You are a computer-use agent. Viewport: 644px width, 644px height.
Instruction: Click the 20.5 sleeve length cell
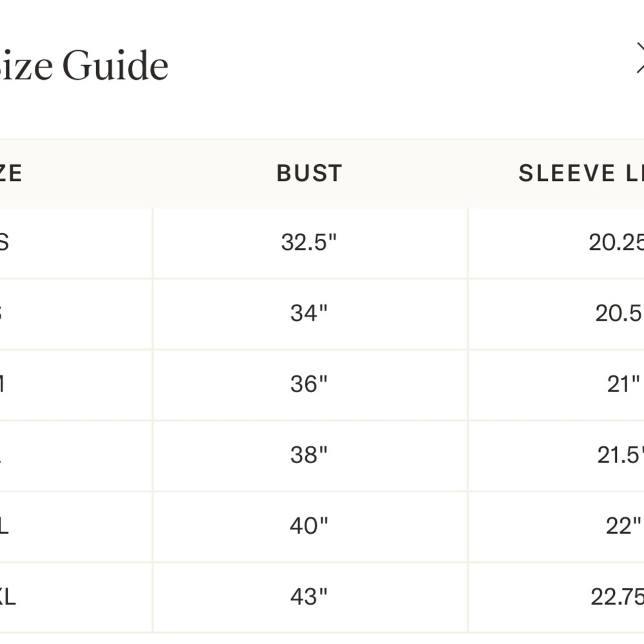click(x=556, y=314)
